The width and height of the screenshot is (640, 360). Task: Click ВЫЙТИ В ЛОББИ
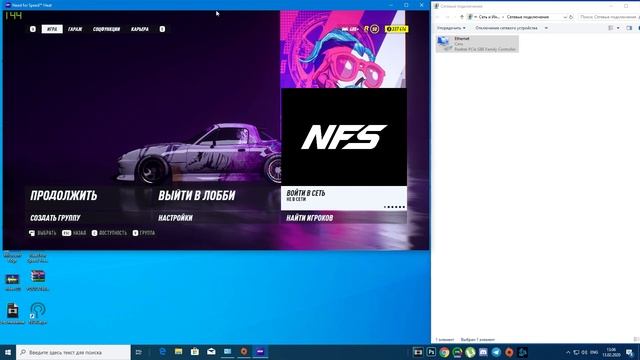(x=197, y=196)
